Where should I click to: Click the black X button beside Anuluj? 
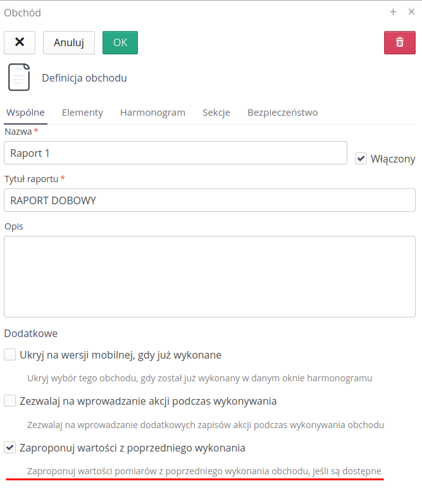(x=20, y=42)
